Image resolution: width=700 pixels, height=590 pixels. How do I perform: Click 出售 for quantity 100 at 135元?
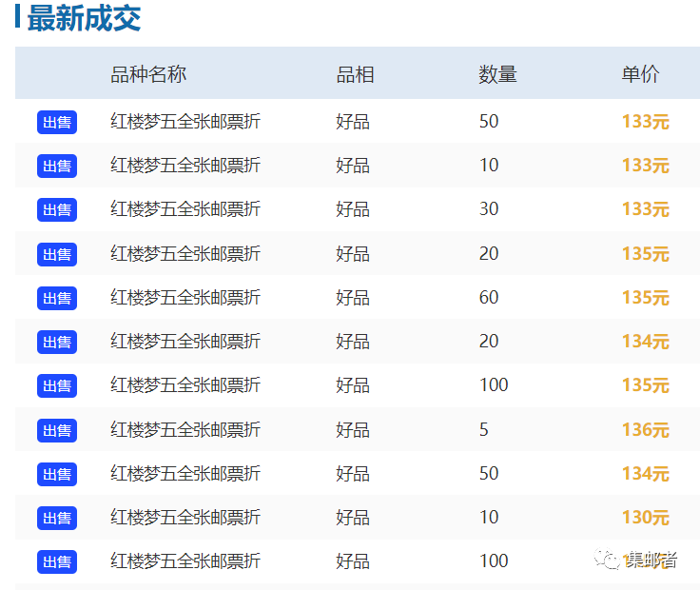point(57,386)
